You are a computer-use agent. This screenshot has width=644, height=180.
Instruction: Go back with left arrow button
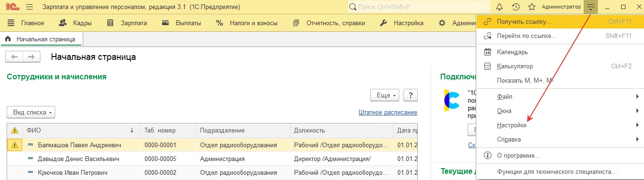coord(14,57)
